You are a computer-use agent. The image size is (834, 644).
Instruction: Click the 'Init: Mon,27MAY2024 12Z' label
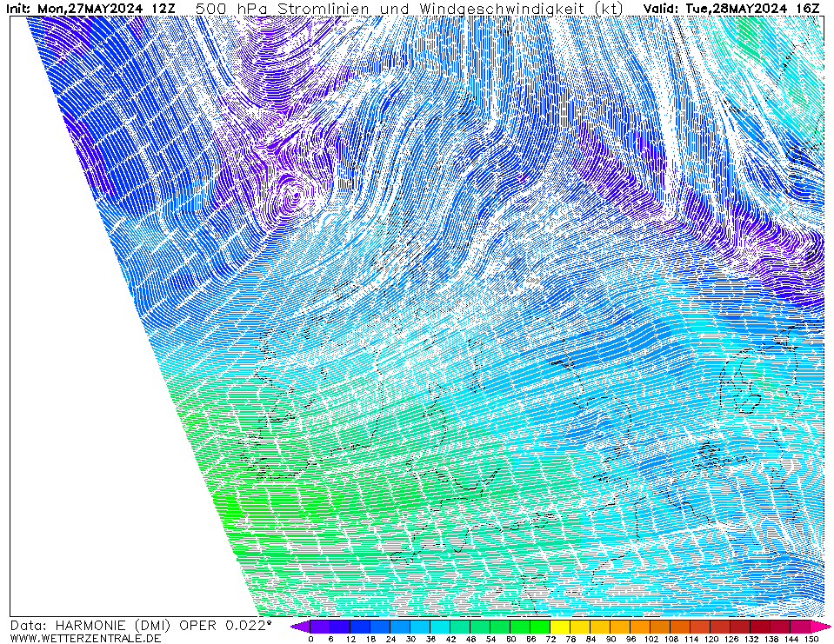click(x=90, y=9)
